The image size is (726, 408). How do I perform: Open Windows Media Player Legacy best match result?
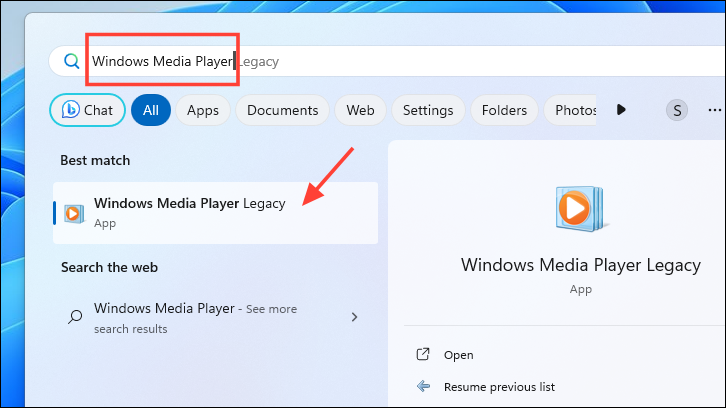215,213
